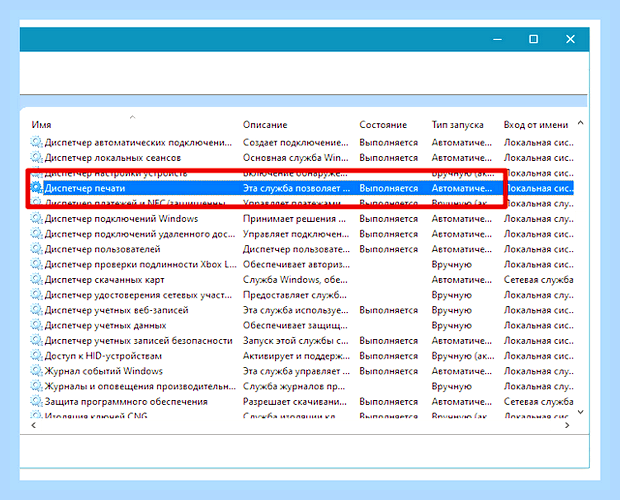Screen dimensions: 620x500
Task: Sort services by the Имя column header
Action: pos(42,125)
